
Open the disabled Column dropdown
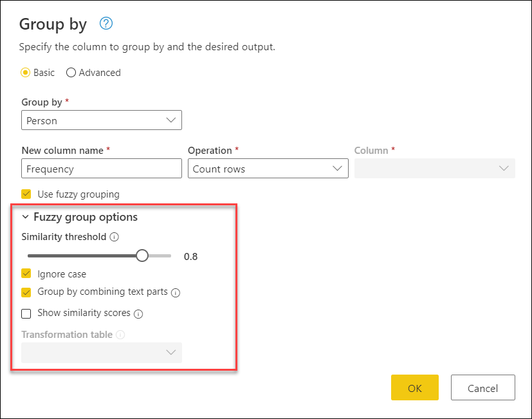tap(435, 169)
